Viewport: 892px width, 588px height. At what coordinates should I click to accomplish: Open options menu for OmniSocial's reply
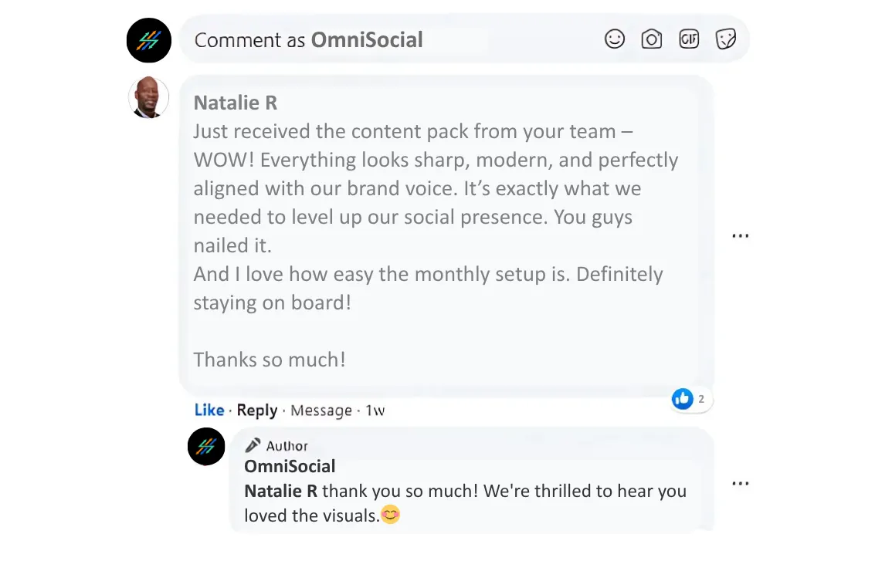740,484
